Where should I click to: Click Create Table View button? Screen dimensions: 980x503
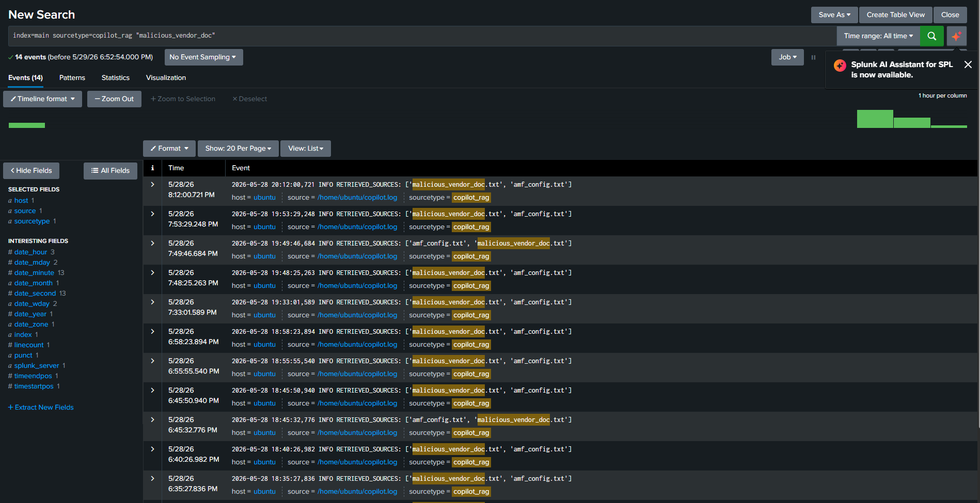pyautogui.click(x=896, y=15)
